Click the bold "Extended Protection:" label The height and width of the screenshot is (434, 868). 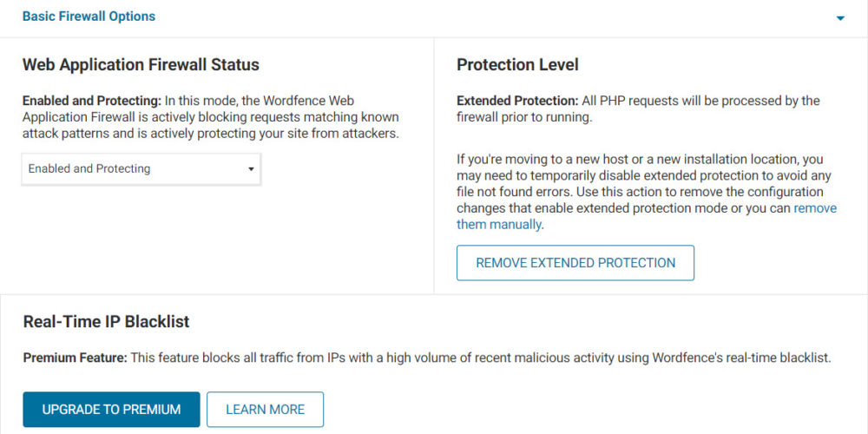(517, 101)
